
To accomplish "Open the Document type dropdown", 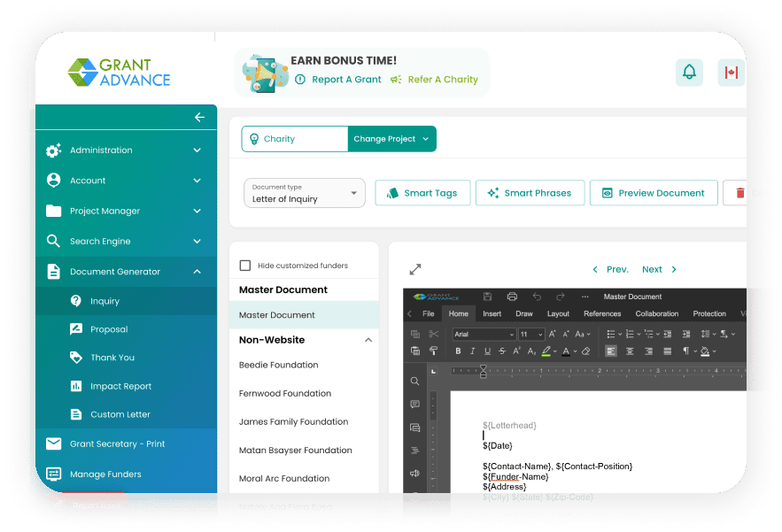I will click(305, 193).
